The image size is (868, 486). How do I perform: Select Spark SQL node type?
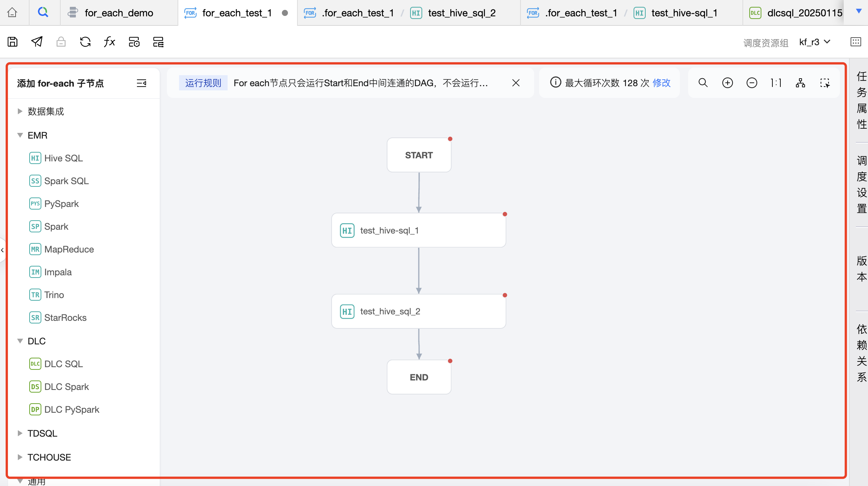point(66,181)
